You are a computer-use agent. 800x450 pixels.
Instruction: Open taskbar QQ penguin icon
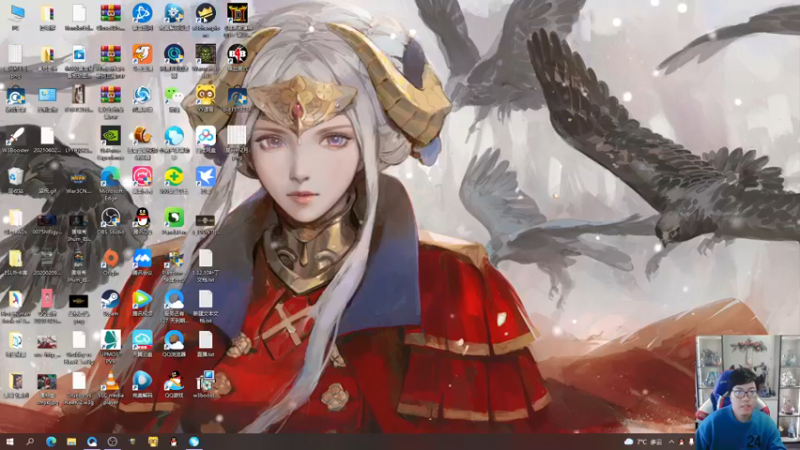[173, 442]
